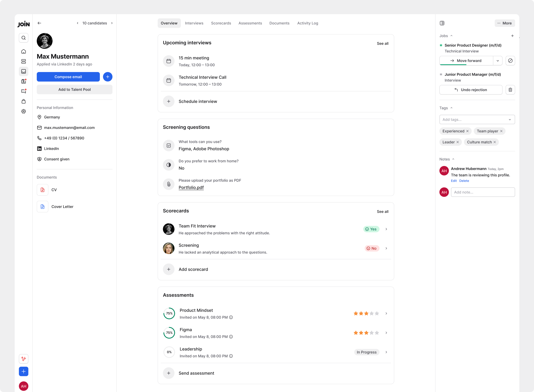Remove the Experienced tag
Screen dimensions: 534x392
(x=467, y=131)
